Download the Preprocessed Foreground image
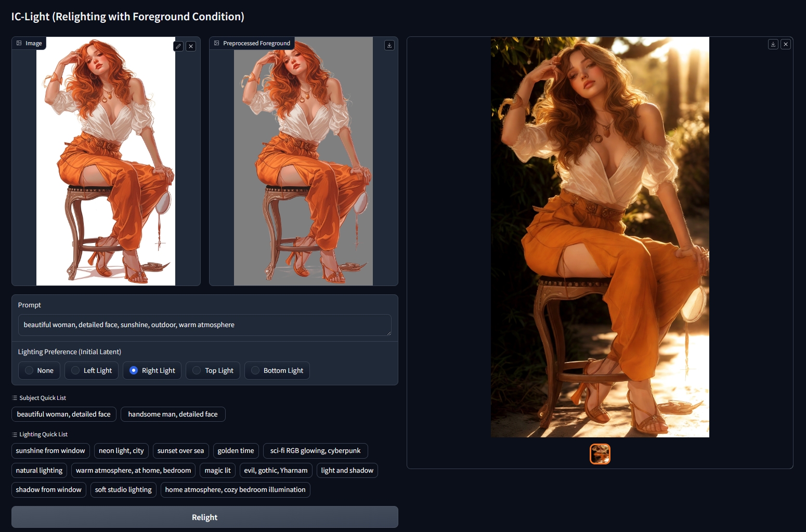The image size is (806, 532). point(389,45)
